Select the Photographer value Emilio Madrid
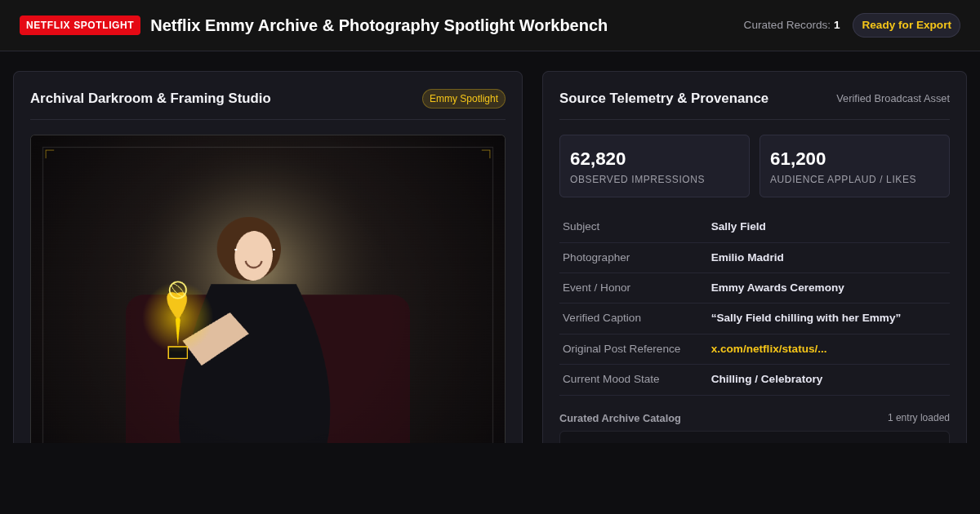The image size is (980, 514). pyautogui.click(x=747, y=258)
